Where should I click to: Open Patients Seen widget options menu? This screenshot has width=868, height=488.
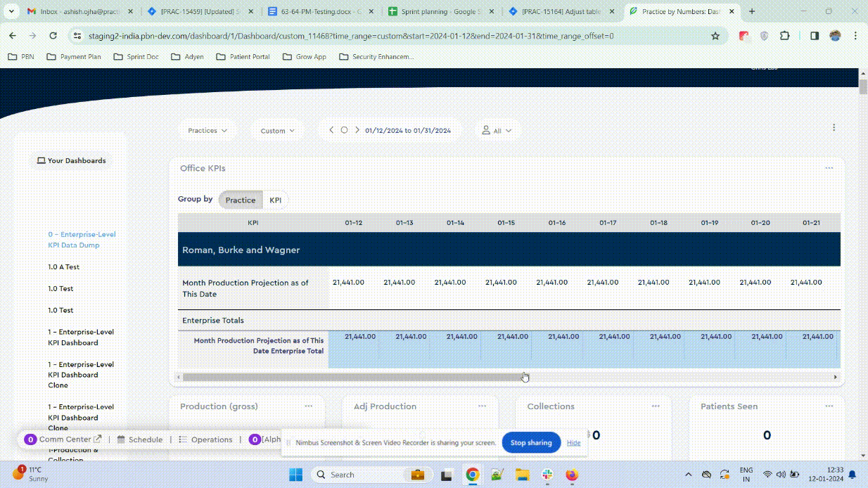(829, 406)
